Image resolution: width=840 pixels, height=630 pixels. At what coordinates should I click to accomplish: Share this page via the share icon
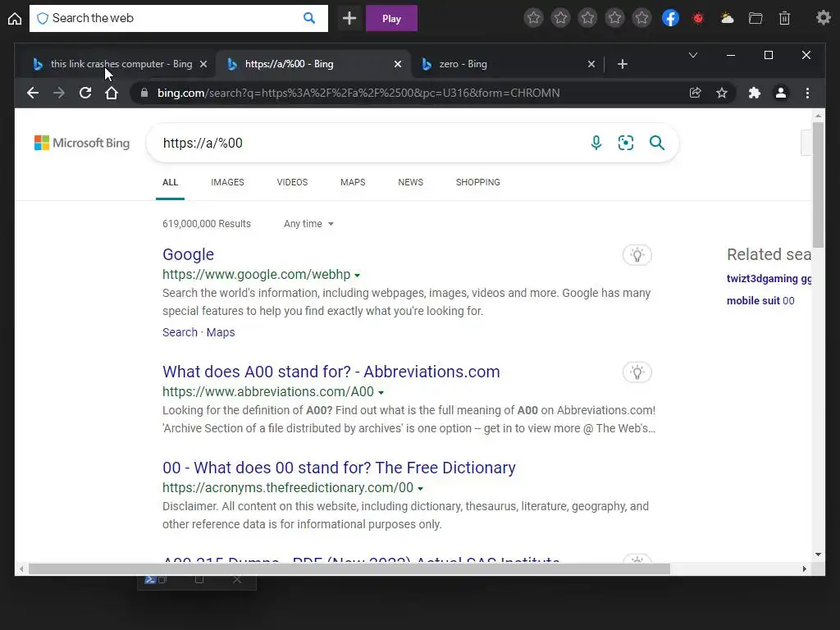tap(695, 93)
